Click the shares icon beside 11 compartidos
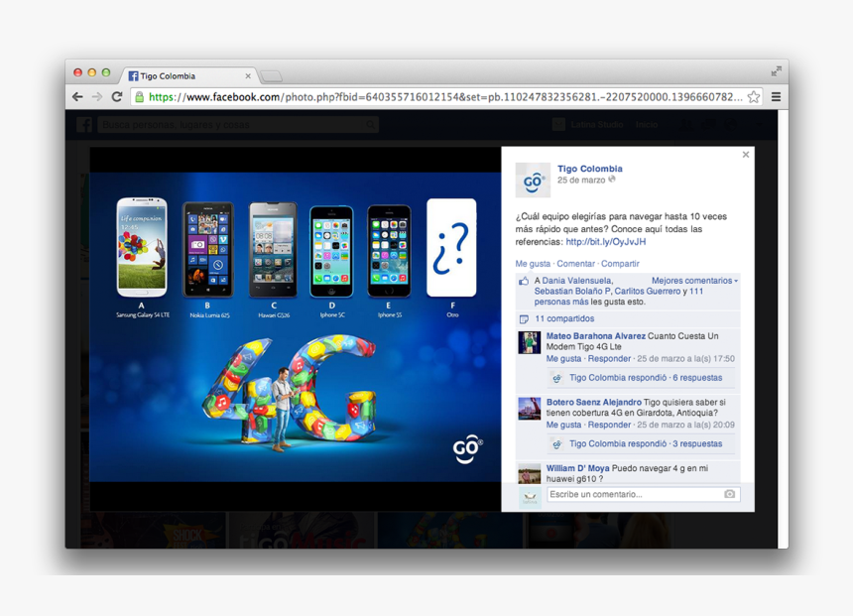Screen dimensions: 853x616 (x=524, y=318)
